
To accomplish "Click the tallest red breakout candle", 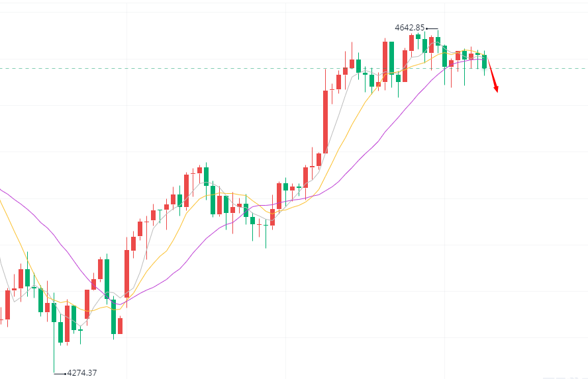I will pos(325,122).
